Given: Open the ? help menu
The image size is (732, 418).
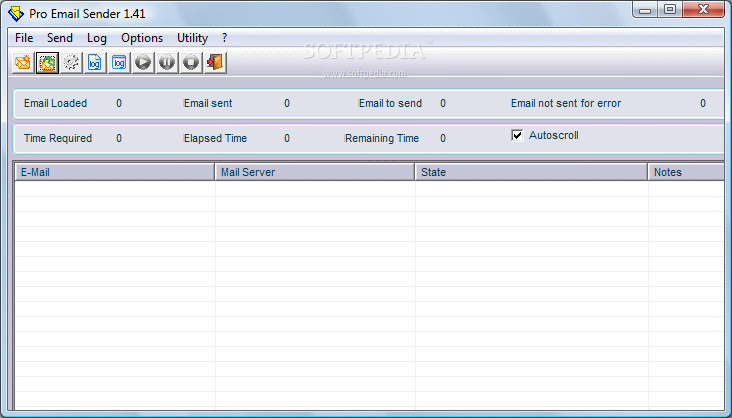Looking at the screenshot, I should tap(225, 38).
